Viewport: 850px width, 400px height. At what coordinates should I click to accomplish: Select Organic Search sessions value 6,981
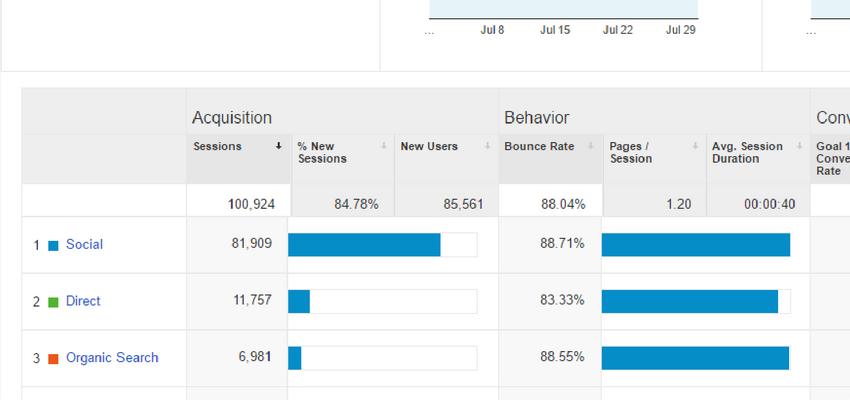[255, 357]
